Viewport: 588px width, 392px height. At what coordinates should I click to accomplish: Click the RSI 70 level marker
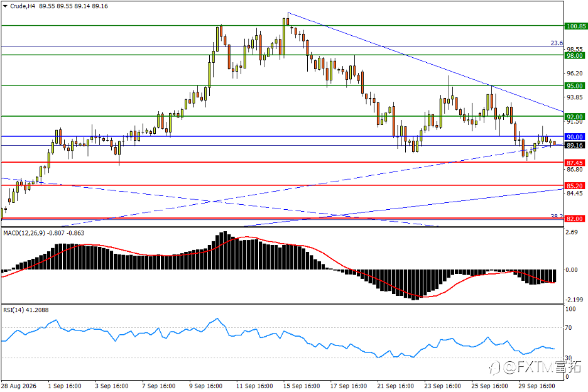tap(569, 328)
